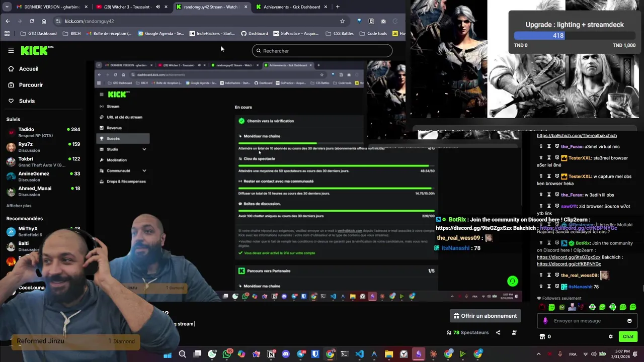The width and height of the screenshot is (644, 362).
Task: Click the Offrir un abonnement button
Action: pyautogui.click(x=485, y=316)
